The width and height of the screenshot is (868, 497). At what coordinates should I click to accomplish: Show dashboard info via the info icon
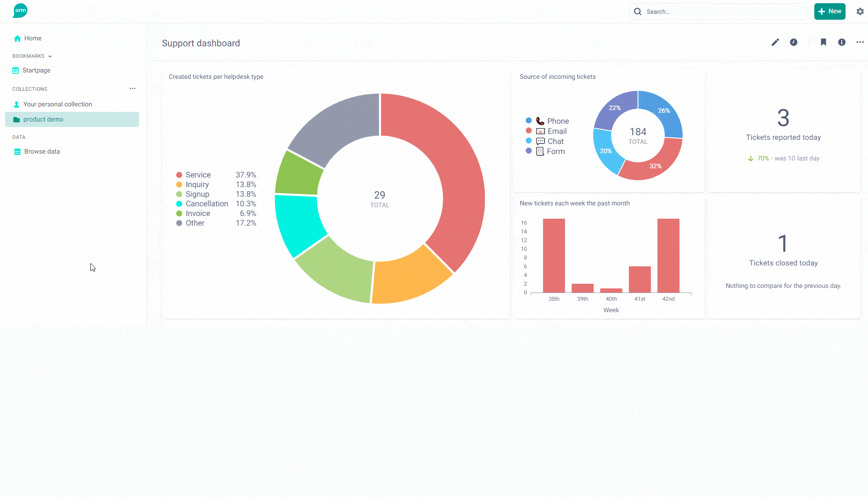click(x=842, y=42)
